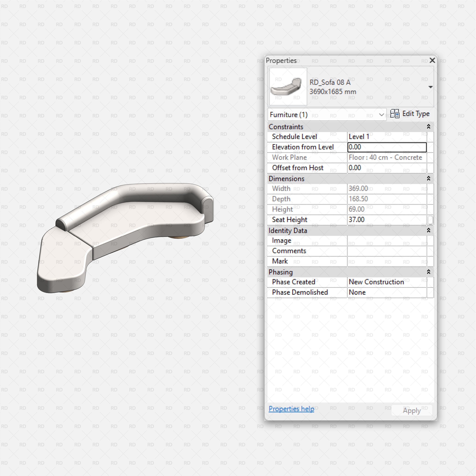Collapse the Phasing section
This screenshot has width=476, height=476.
coord(428,272)
